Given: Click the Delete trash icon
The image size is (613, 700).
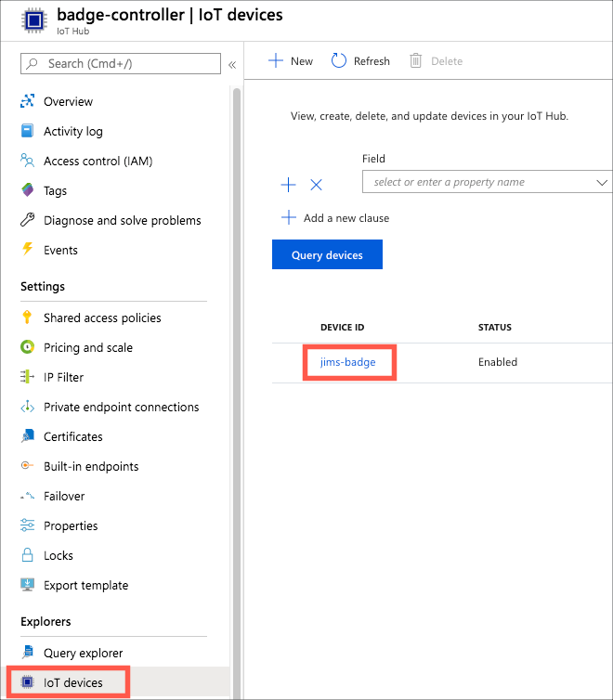Looking at the screenshot, I should (x=416, y=60).
